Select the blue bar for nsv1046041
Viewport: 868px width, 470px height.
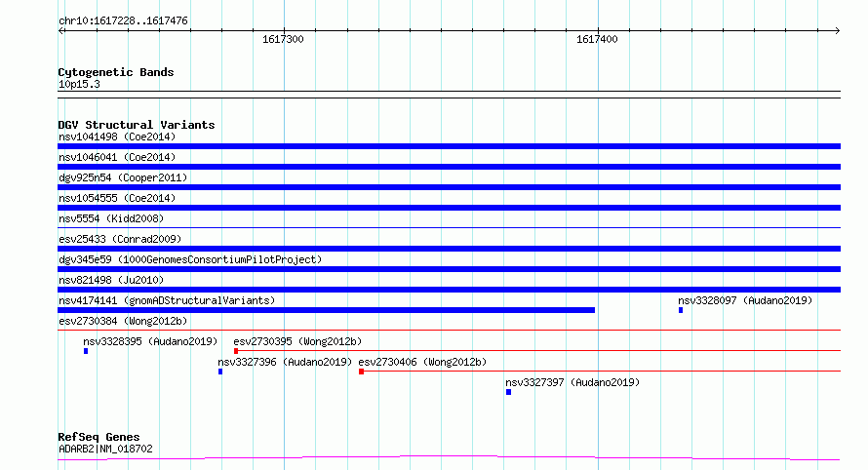pos(449,167)
